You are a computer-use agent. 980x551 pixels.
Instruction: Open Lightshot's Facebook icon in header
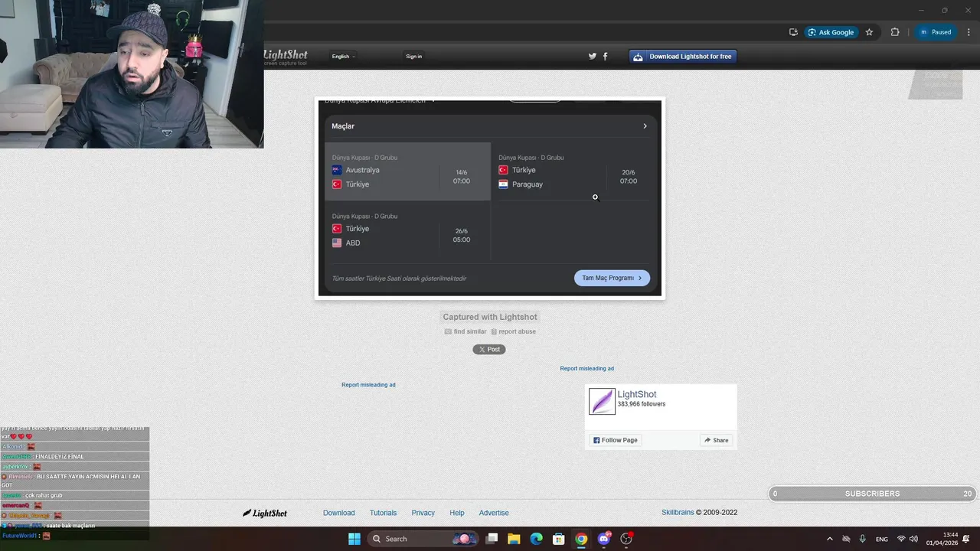tap(605, 56)
